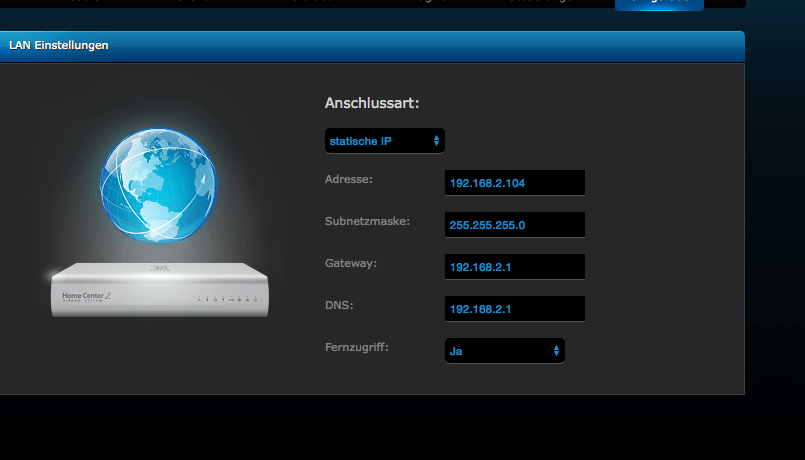Viewport: 805px width, 460px height.
Task: Click the Adresse field with 192.168.2.104
Action: click(x=514, y=183)
